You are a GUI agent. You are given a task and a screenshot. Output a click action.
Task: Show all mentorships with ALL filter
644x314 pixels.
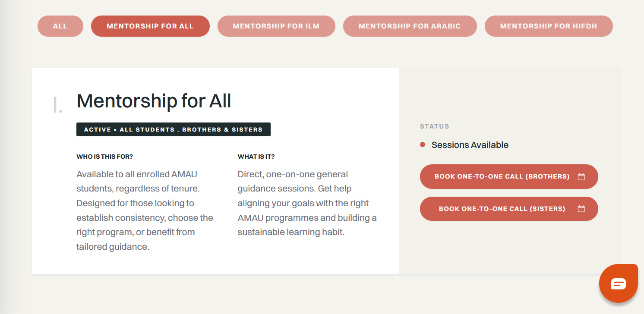coord(60,26)
